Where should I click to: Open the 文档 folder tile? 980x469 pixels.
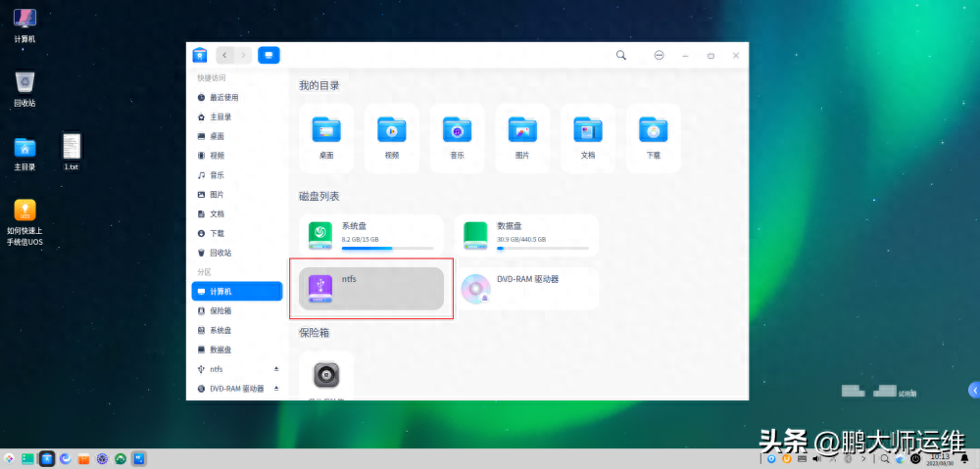[587, 138]
